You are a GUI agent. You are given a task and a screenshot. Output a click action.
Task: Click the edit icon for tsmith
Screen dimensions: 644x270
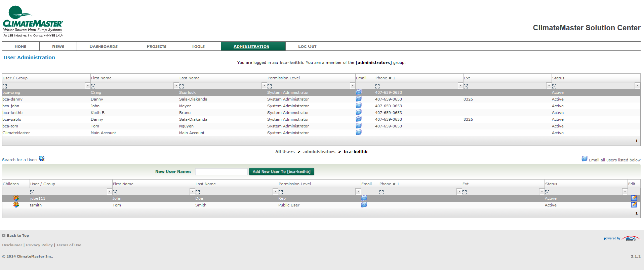pos(634,205)
